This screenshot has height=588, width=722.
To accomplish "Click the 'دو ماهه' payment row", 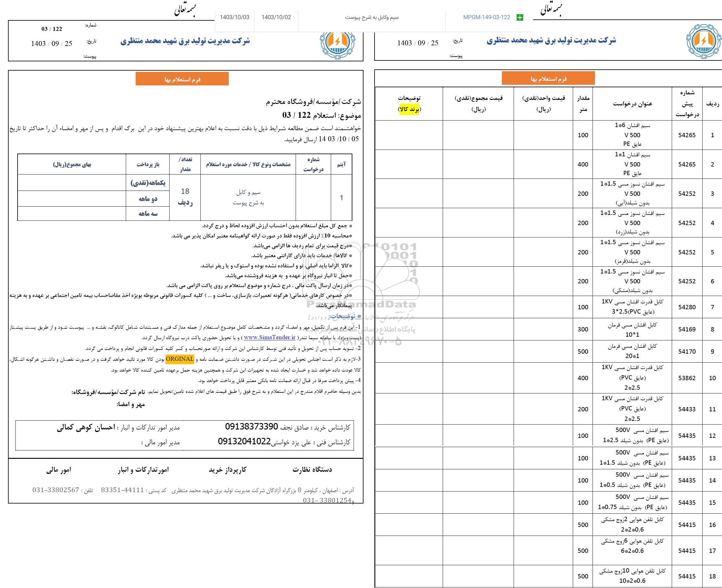I will (x=148, y=199).
